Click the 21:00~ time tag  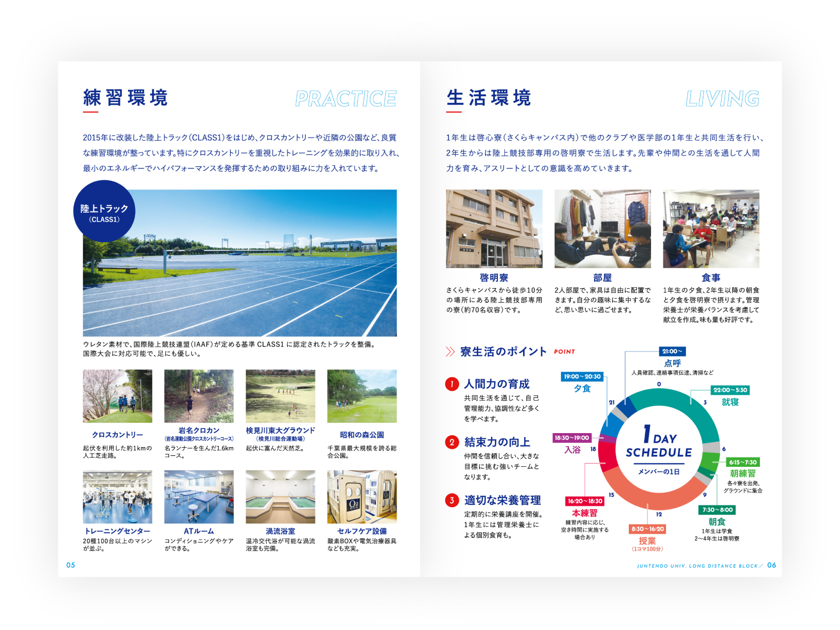[x=672, y=352]
